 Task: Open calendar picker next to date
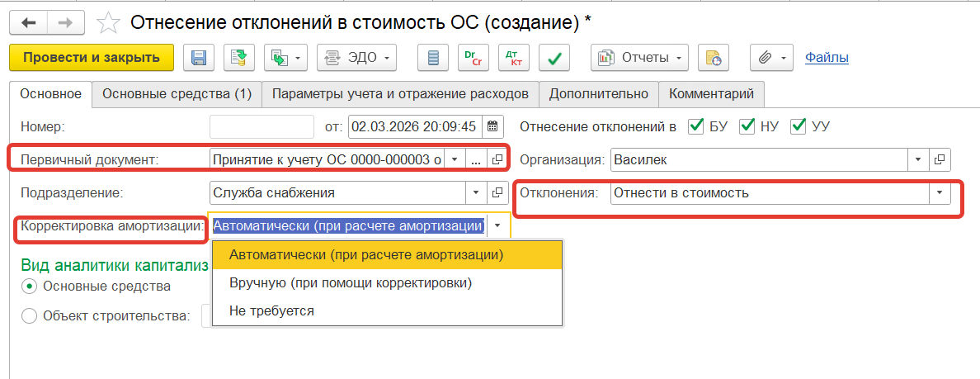(492, 126)
